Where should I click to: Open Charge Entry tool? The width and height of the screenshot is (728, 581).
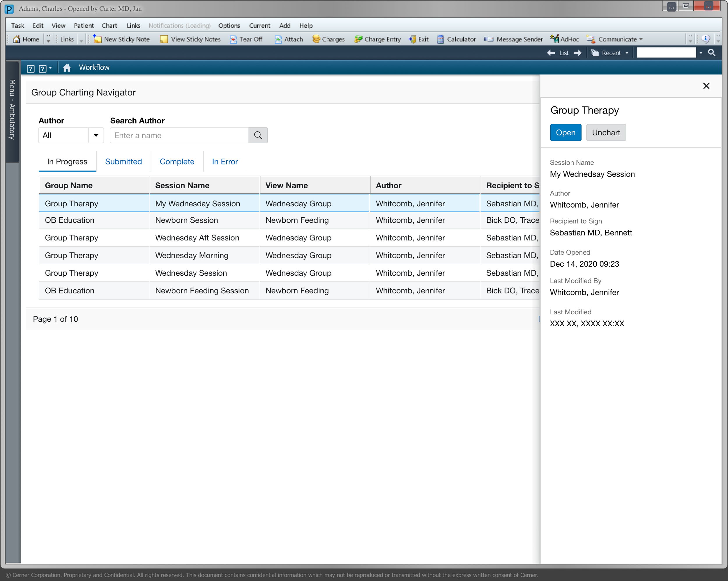click(377, 39)
